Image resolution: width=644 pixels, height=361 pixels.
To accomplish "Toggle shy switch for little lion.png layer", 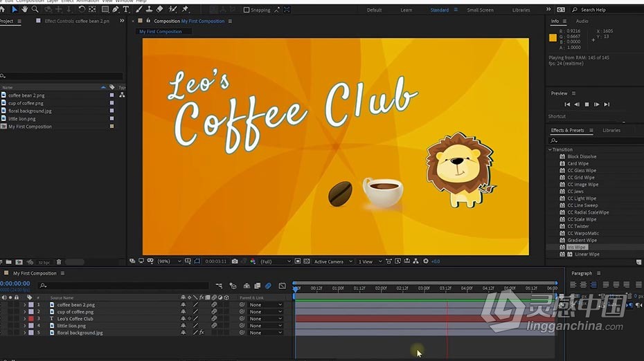I will click(184, 326).
